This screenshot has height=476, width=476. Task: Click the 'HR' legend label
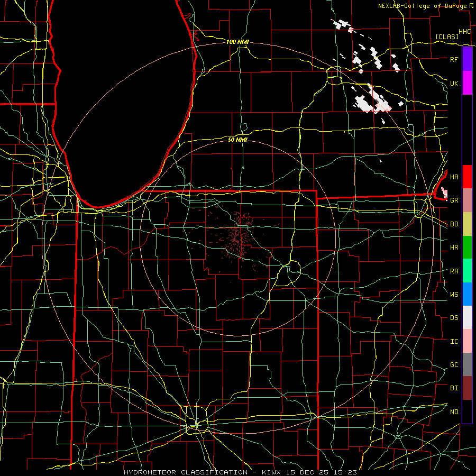(454, 248)
